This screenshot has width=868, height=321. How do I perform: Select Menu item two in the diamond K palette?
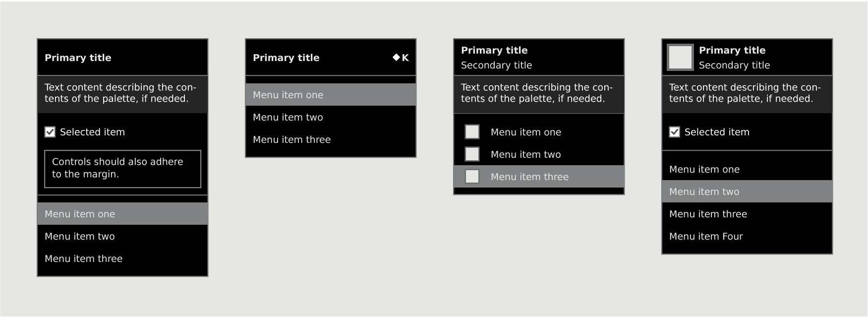tap(288, 118)
